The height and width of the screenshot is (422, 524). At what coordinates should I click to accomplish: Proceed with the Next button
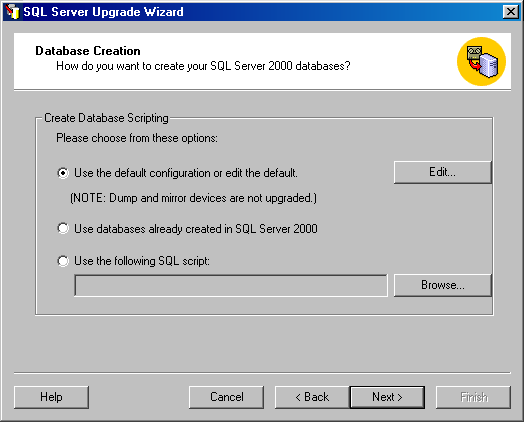point(387,397)
